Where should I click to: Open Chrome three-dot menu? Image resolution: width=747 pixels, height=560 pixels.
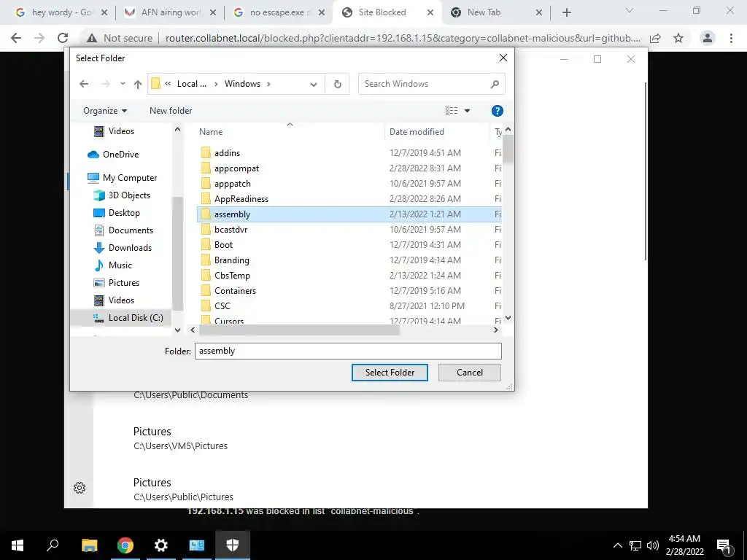click(731, 38)
